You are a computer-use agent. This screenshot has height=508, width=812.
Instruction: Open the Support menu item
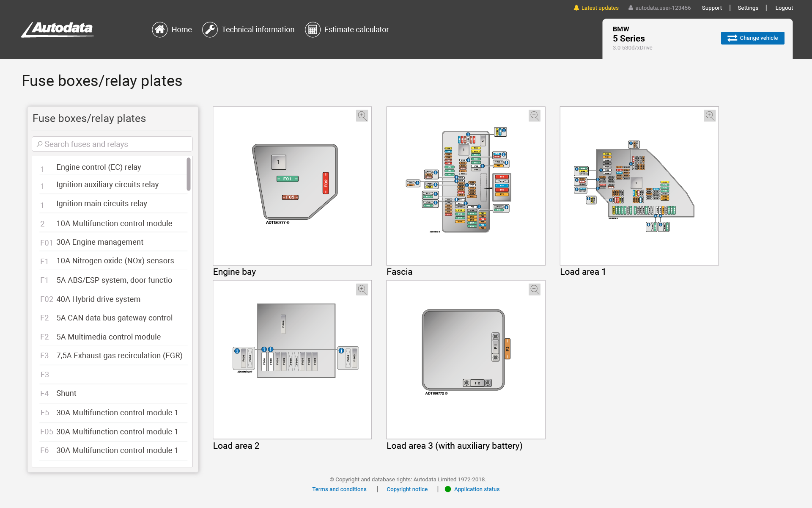point(712,8)
